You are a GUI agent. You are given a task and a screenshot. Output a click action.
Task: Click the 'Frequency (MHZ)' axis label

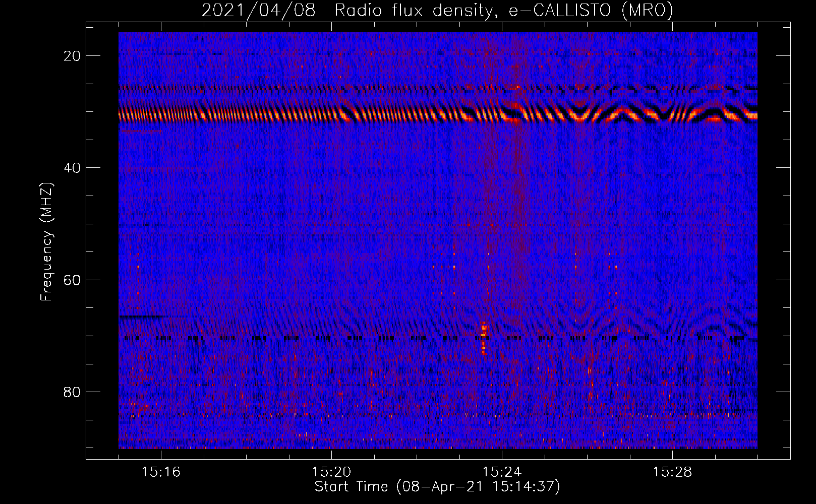pos(46,242)
